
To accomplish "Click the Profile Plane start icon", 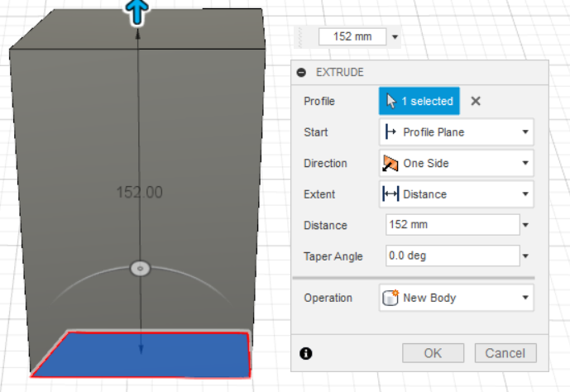I will pos(390,131).
